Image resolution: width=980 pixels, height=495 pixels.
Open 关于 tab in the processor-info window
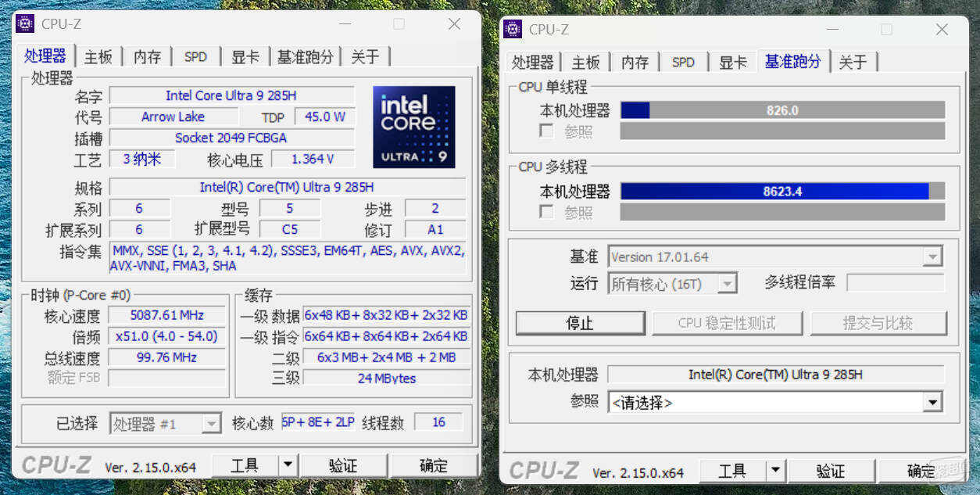point(365,56)
